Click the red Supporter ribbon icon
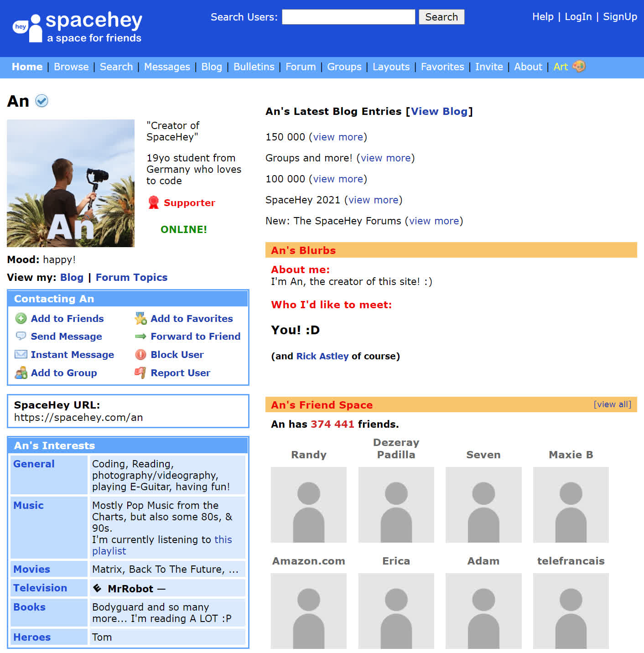This screenshot has height=653, width=644. click(154, 202)
